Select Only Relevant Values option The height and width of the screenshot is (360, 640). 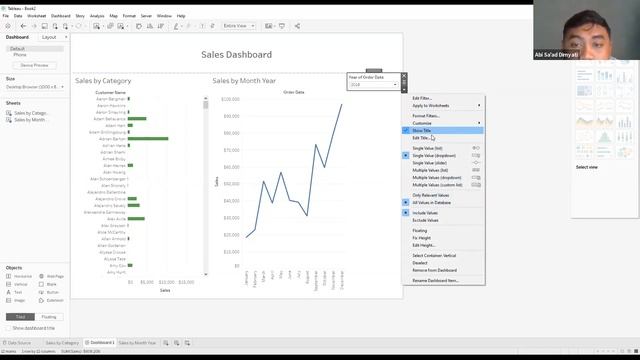[443, 195]
